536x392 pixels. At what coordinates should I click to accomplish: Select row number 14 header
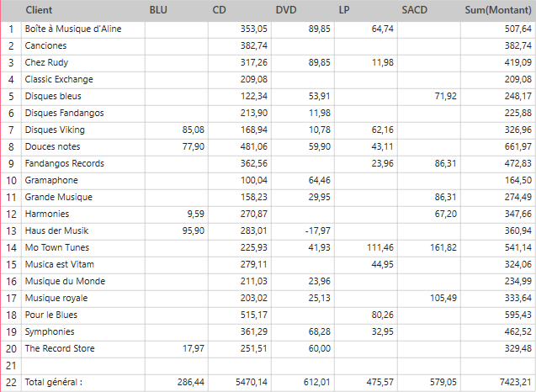[11, 247]
